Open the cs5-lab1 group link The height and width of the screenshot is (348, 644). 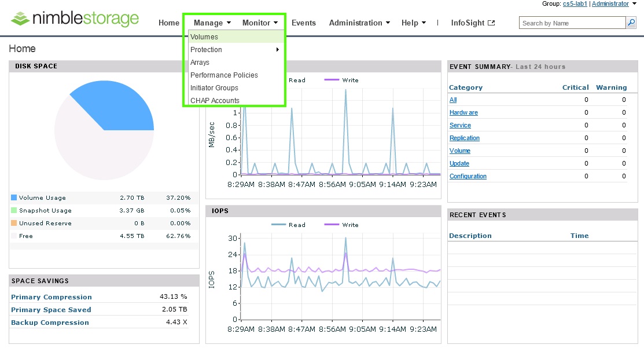(575, 3)
